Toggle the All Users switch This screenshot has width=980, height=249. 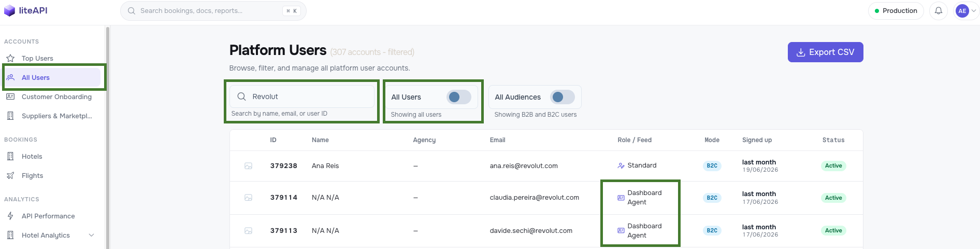pos(459,97)
